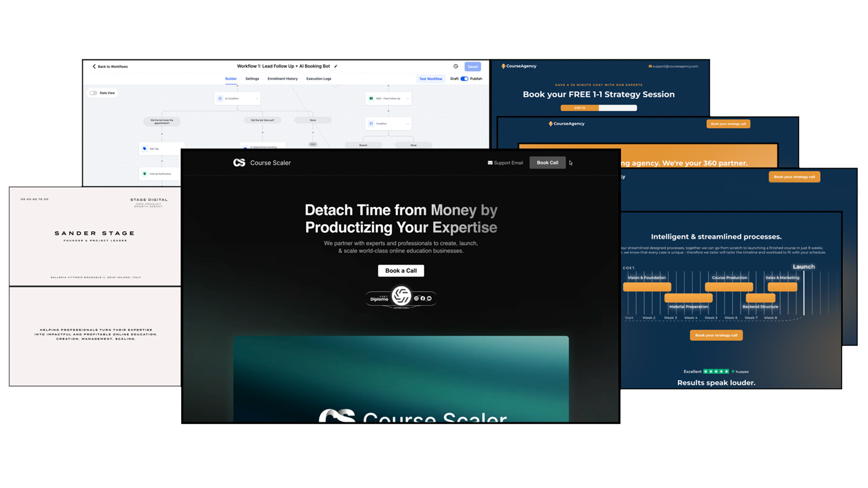Click the Add Tag node's tag icon

[x=145, y=149]
